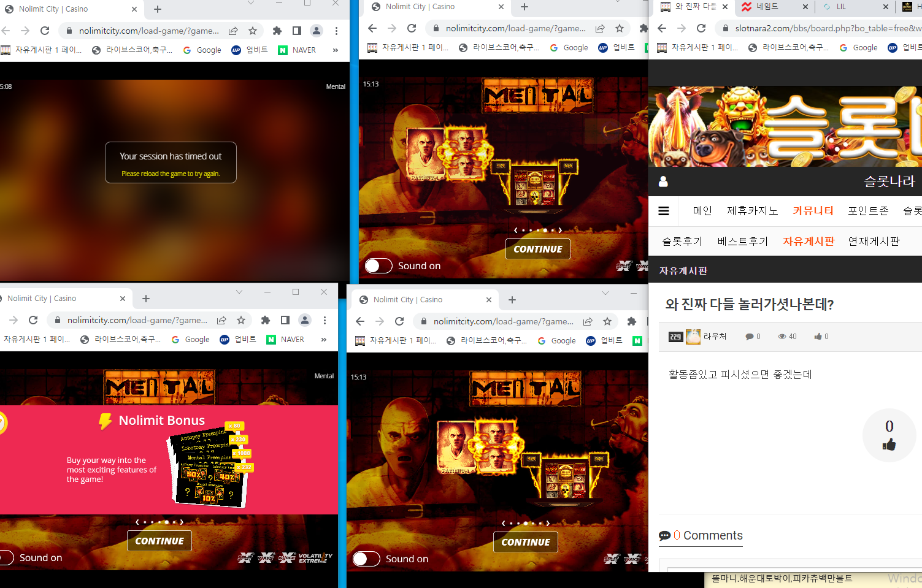The height and width of the screenshot is (588, 922).
Task: Open Extensions in the session-timeout window
Action: 277,31
